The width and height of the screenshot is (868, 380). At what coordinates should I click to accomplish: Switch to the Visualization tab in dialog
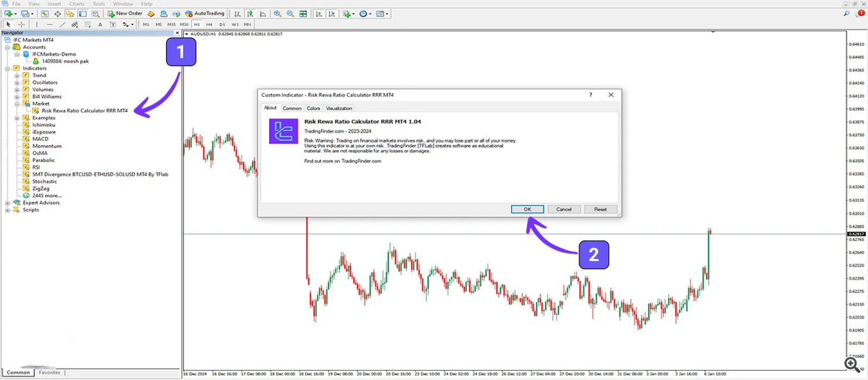(339, 108)
